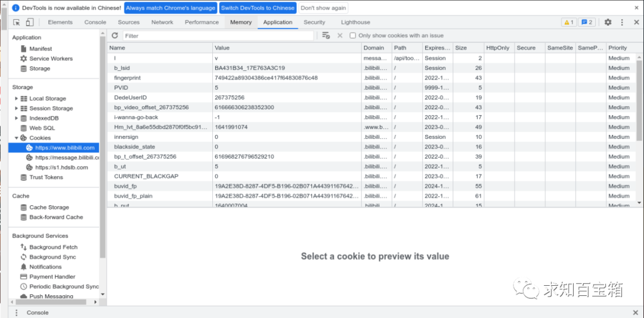Image resolution: width=644 pixels, height=318 pixels.
Task: Switch to the Console tab
Action: [x=95, y=22]
